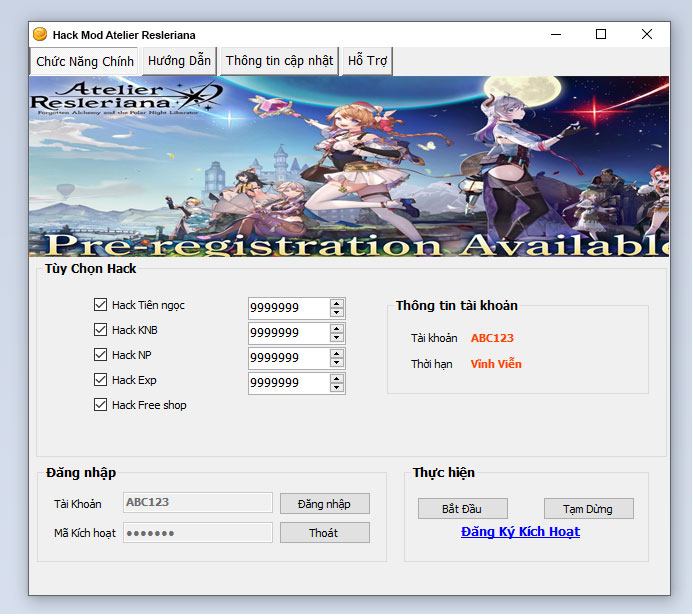Select the Hỗ Trợ tab
This screenshot has width=693, height=616.
pyautogui.click(x=367, y=61)
